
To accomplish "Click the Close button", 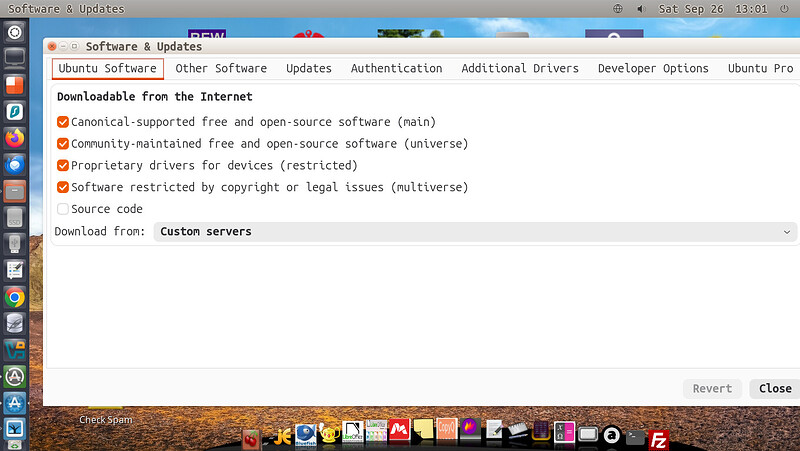I will [775, 389].
